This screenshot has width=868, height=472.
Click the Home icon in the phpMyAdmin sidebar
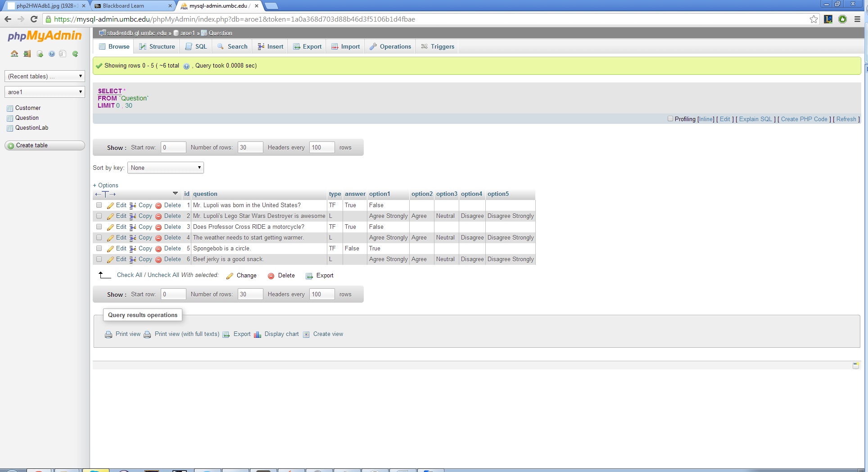pyautogui.click(x=14, y=54)
